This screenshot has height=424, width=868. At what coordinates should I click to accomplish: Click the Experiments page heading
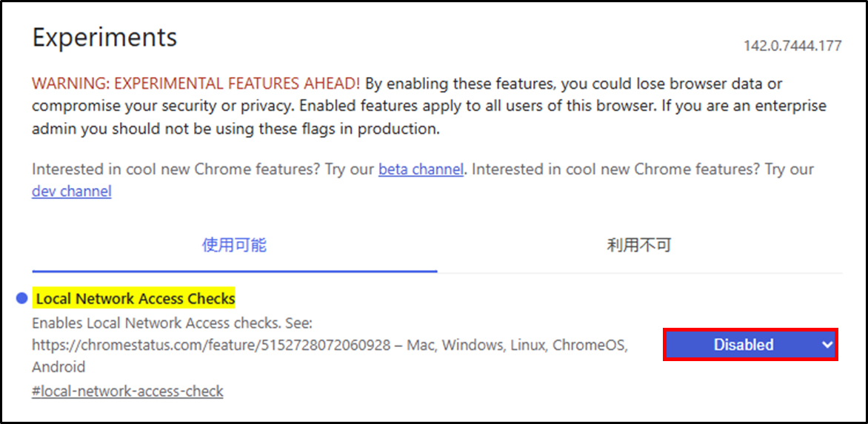(x=104, y=37)
